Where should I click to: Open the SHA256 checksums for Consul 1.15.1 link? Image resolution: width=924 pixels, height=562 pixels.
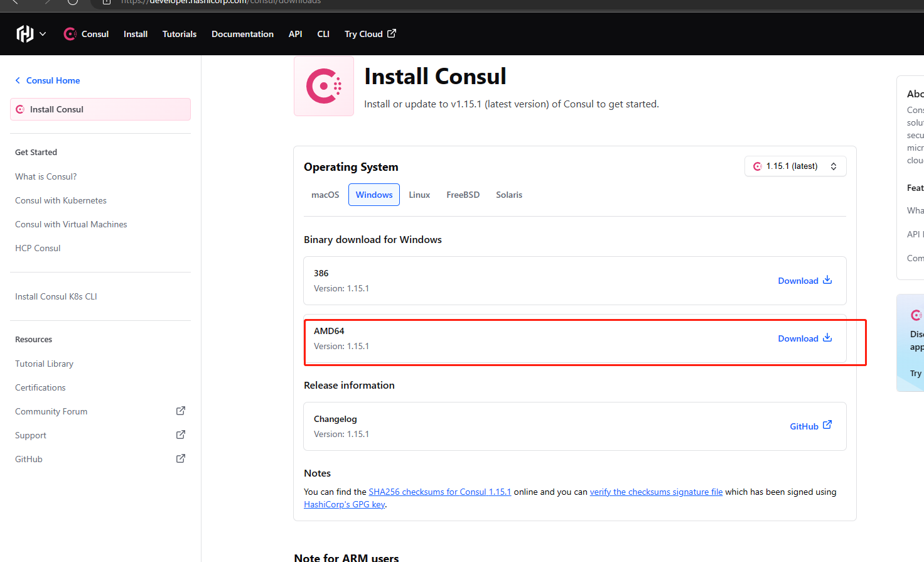(x=439, y=492)
